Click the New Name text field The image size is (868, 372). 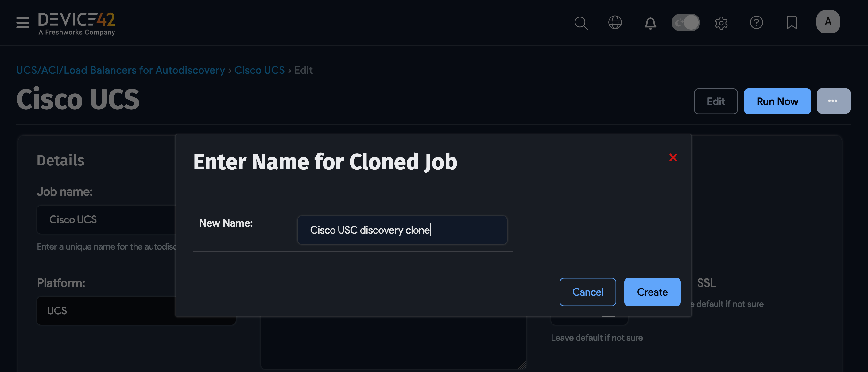coord(402,230)
